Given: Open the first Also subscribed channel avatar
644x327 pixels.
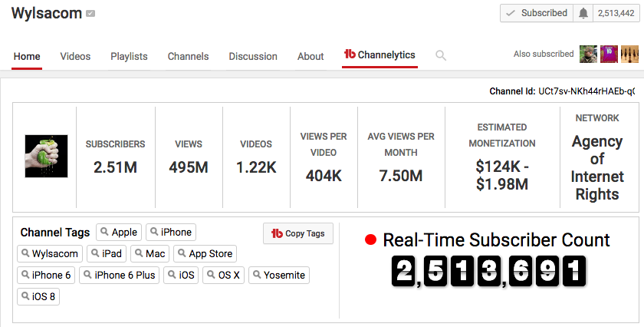Looking at the screenshot, I should [x=588, y=54].
